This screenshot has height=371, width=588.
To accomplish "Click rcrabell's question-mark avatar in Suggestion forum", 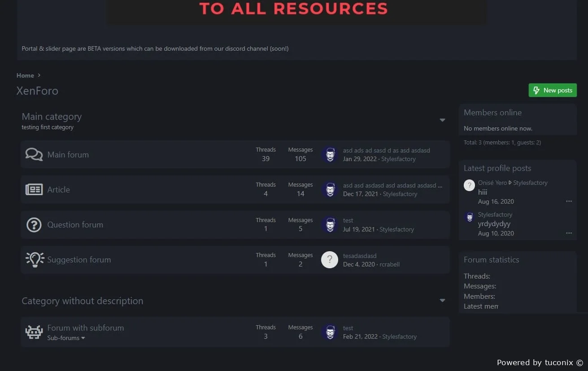I will (330, 260).
